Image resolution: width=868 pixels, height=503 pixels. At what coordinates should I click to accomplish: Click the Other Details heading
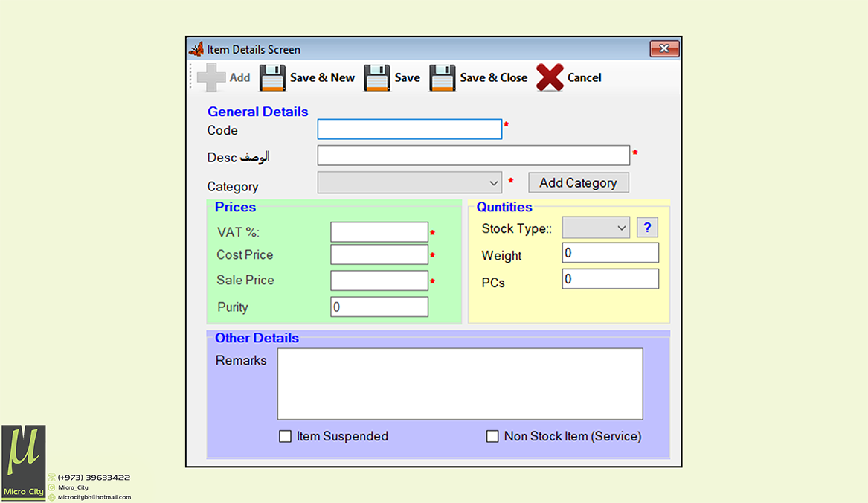pyautogui.click(x=257, y=338)
